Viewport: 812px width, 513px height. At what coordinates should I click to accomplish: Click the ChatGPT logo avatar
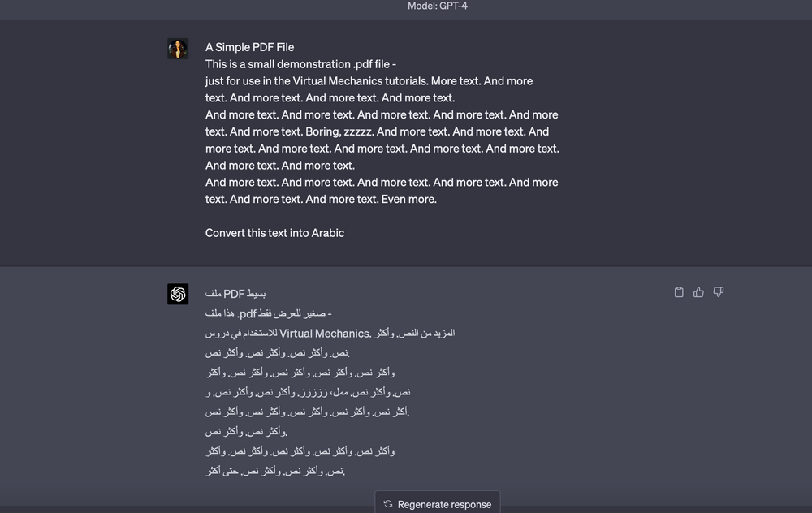point(178,294)
